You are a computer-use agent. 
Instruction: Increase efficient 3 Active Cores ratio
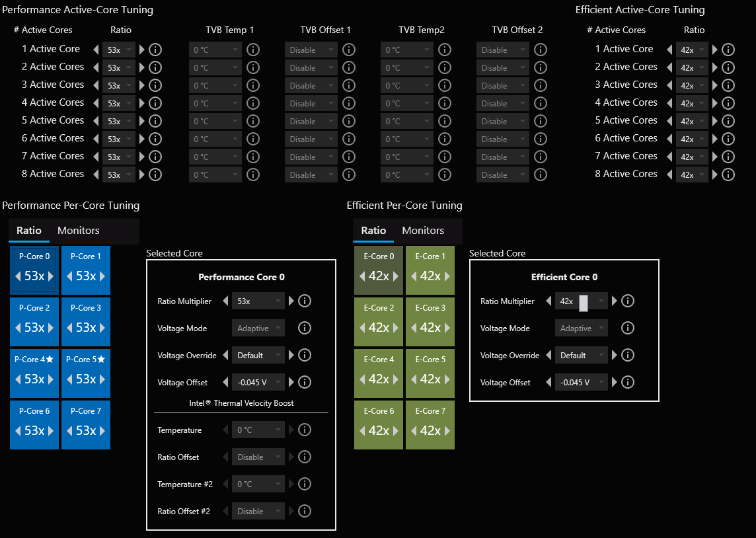pyautogui.click(x=715, y=85)
